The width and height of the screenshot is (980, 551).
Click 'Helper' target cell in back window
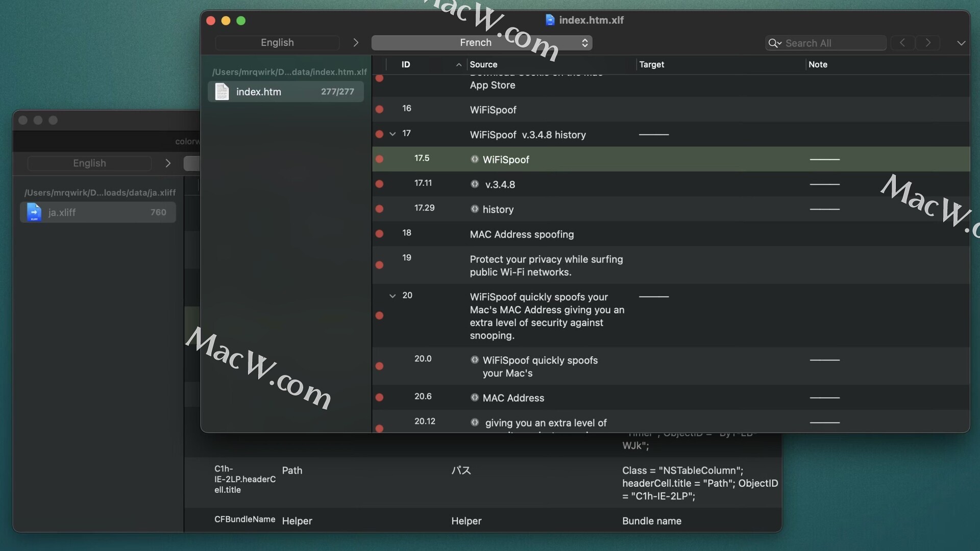click(467, 521)
